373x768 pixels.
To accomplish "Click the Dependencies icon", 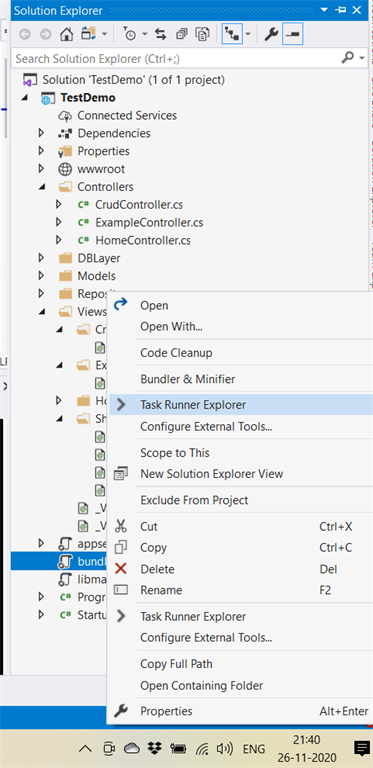I will [65, 133].
